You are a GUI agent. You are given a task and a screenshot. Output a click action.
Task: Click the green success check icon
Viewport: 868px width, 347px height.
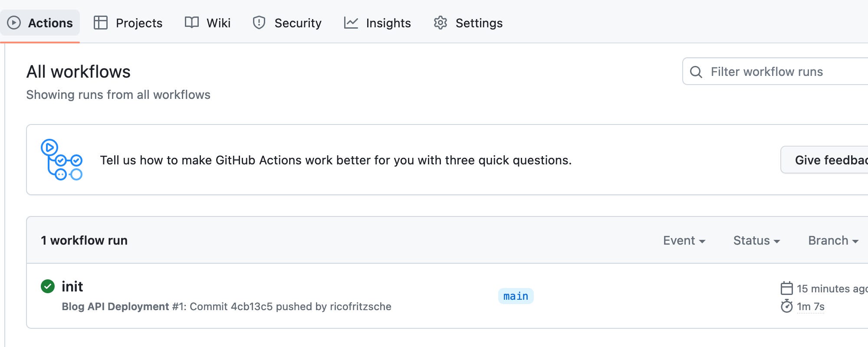click(x=48, y=286)
